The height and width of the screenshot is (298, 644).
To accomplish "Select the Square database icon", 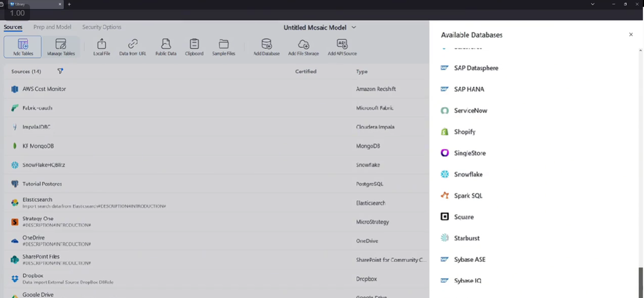I will coord(444,217).
